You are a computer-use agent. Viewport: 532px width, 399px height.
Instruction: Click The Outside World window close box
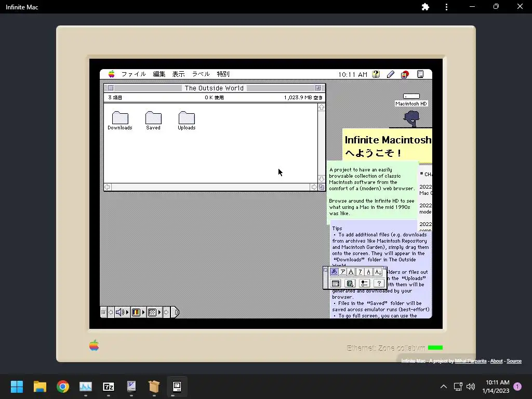pos(111,88)
